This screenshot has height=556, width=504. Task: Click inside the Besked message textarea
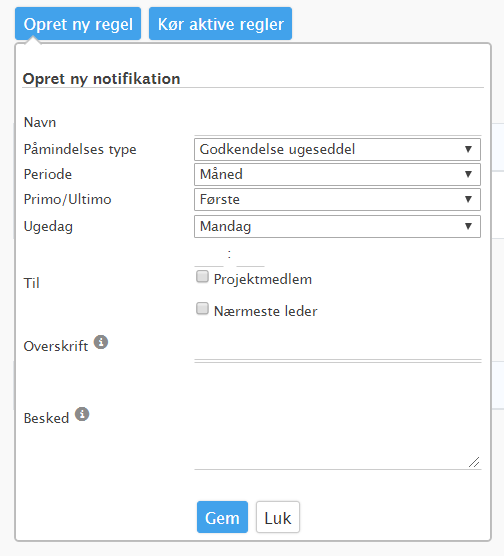[338, 416]
